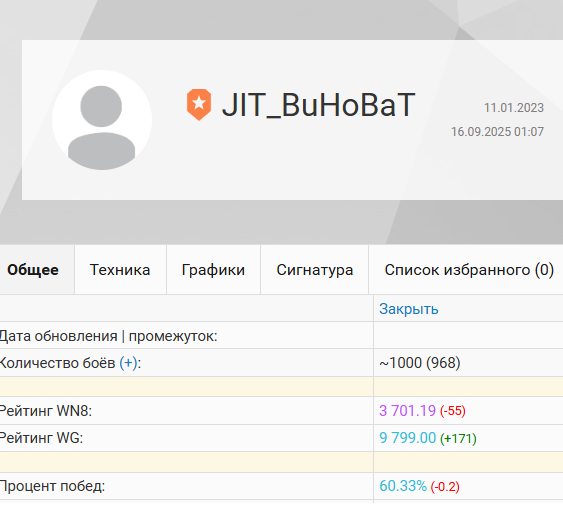This screenshot has height=507, width=563.
Task: Click the player name JIT_BuHoBaT
Action: [318, 105]
